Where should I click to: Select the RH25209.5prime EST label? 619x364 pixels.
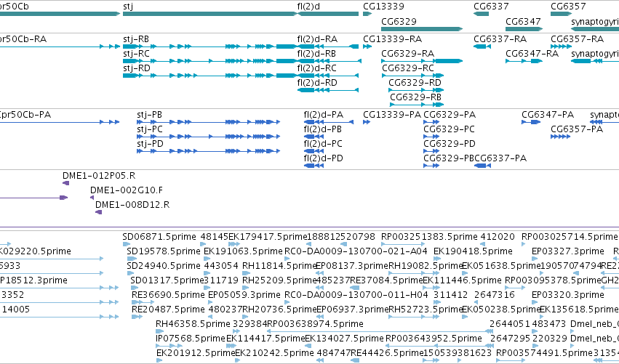pos(279,280)
